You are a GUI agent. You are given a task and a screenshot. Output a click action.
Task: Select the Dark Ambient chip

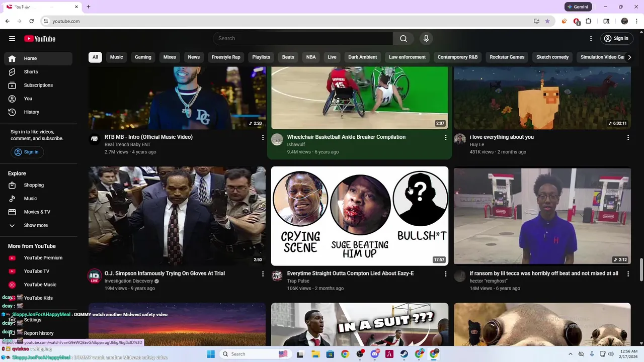coord(362,57)
